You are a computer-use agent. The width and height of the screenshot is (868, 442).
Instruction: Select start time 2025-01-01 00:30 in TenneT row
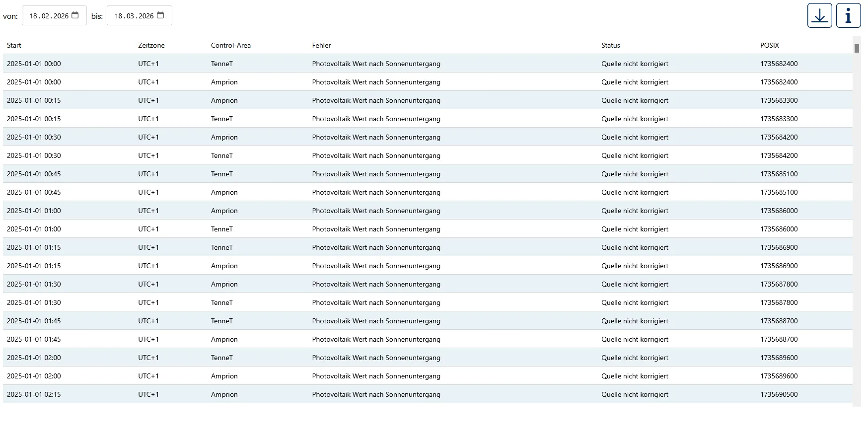(34, 155)
